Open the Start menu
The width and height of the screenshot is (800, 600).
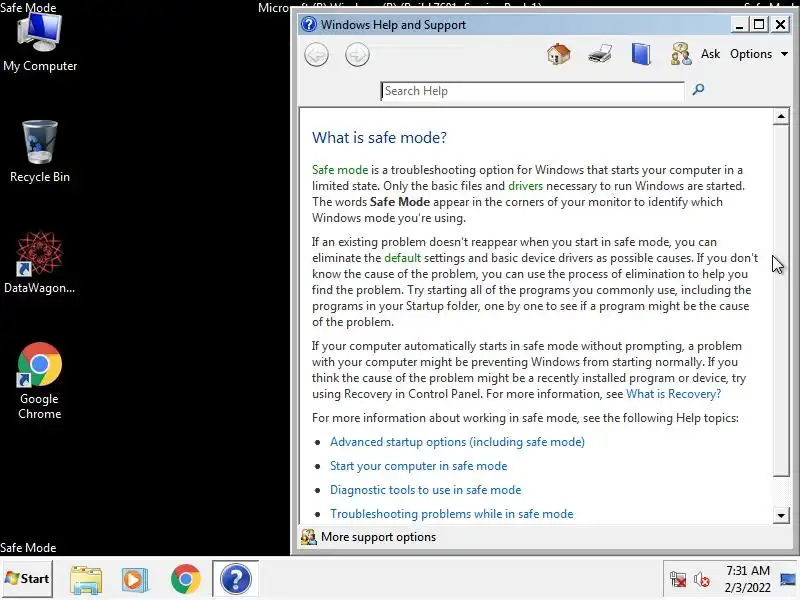27,579
